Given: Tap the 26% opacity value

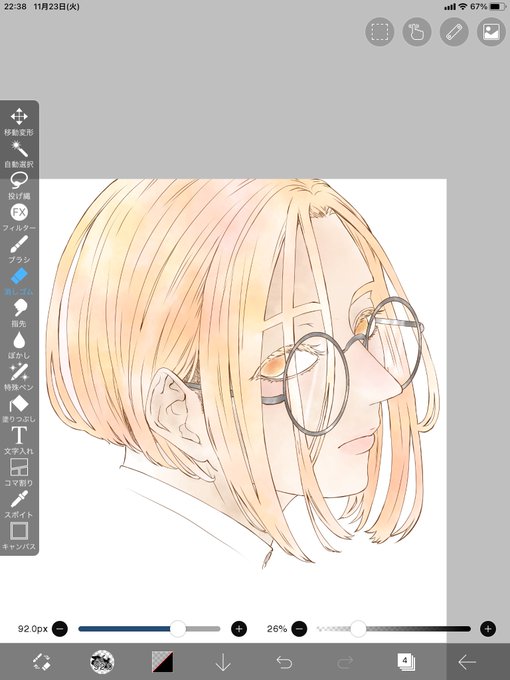Looking at the screenshot, I should click(277, 629).
